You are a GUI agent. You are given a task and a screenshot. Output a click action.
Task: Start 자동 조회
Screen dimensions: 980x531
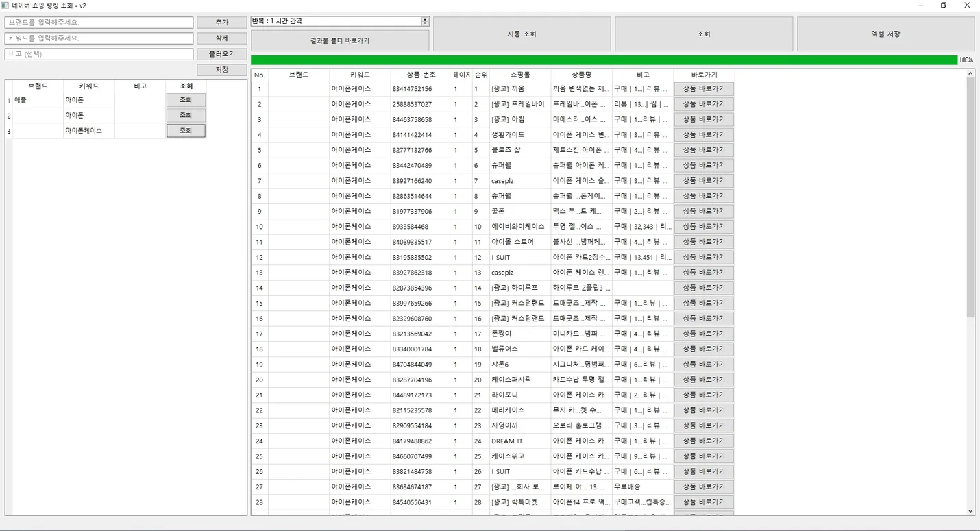(x=522, y=34)
